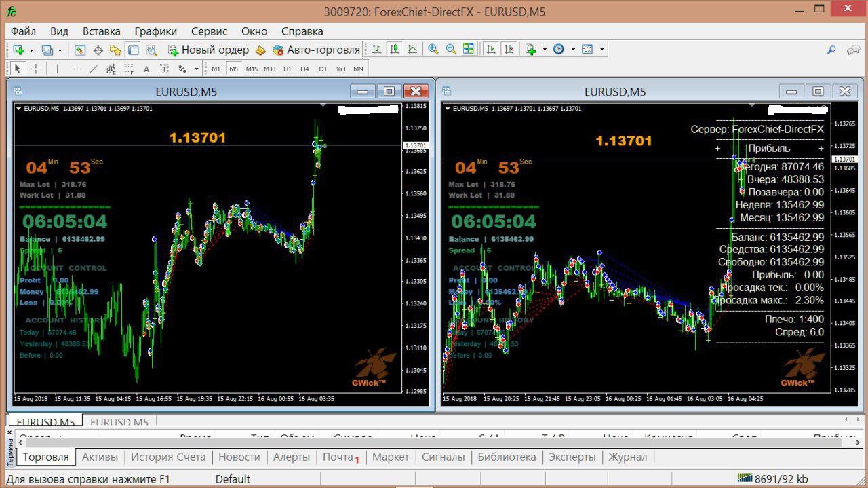The height and width of the screenshot is (488, 868).
Task: Zoom out on the chart
Action: click(451, 50)
